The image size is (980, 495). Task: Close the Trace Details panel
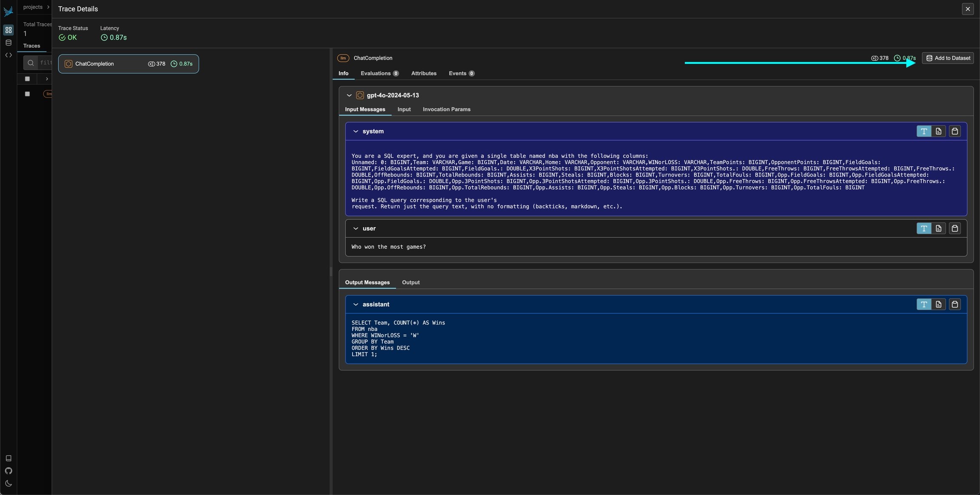tap(968, 9)
